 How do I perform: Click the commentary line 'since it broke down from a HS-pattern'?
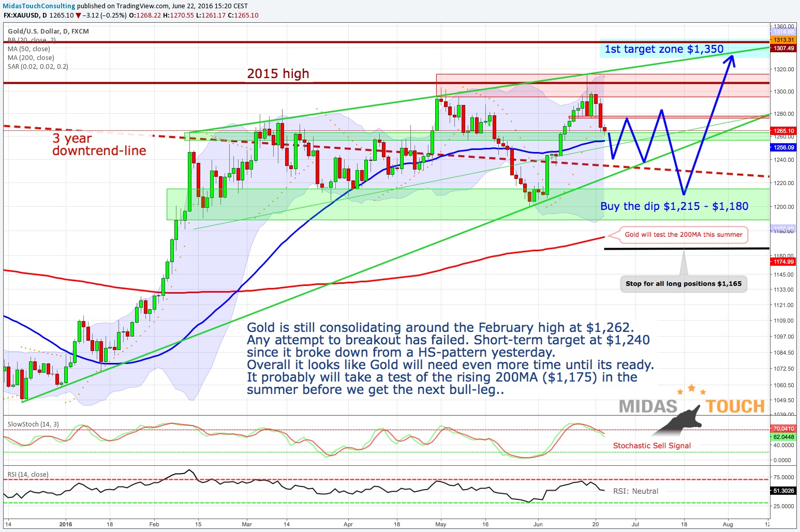pyautogui.click(x=401, y=353)
